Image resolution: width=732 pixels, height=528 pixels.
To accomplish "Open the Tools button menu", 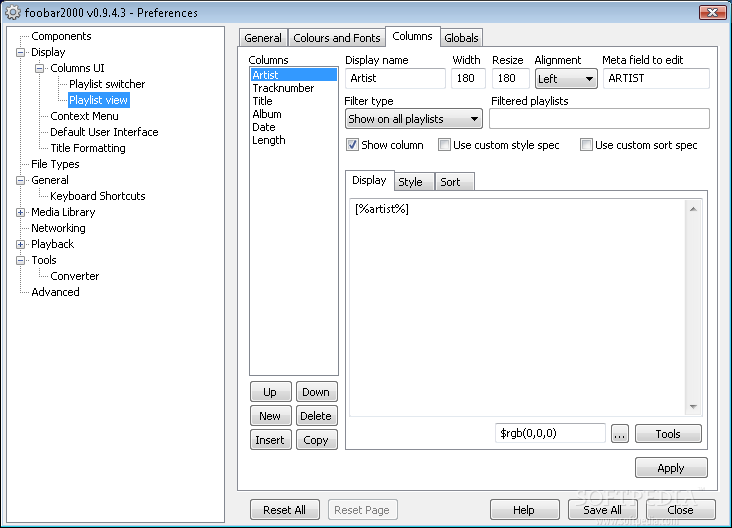I will 668,434.
